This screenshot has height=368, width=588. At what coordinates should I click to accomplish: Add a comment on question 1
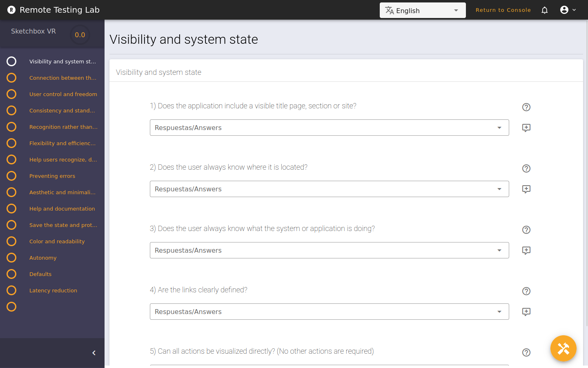pyautogui.click(x=526, y=128)
